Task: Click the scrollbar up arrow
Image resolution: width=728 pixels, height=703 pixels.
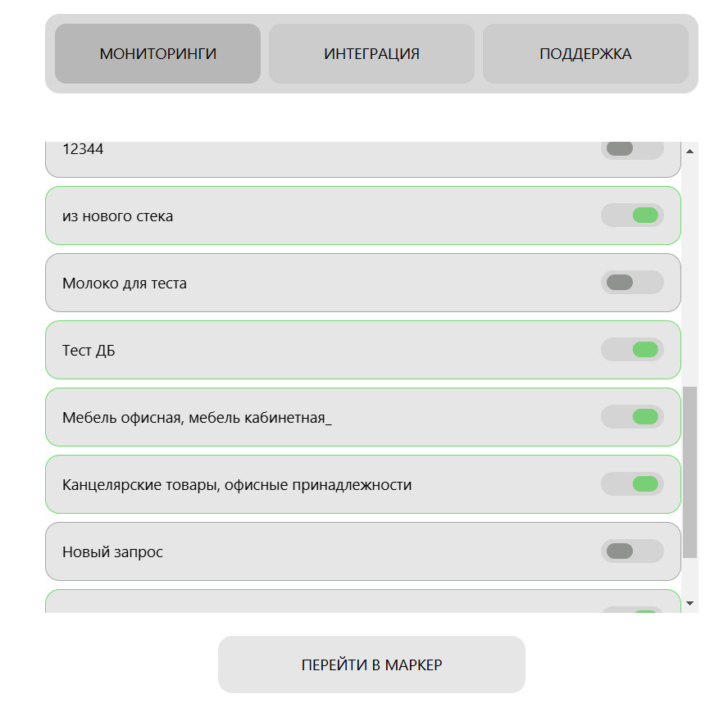Action: click(689, 152)
